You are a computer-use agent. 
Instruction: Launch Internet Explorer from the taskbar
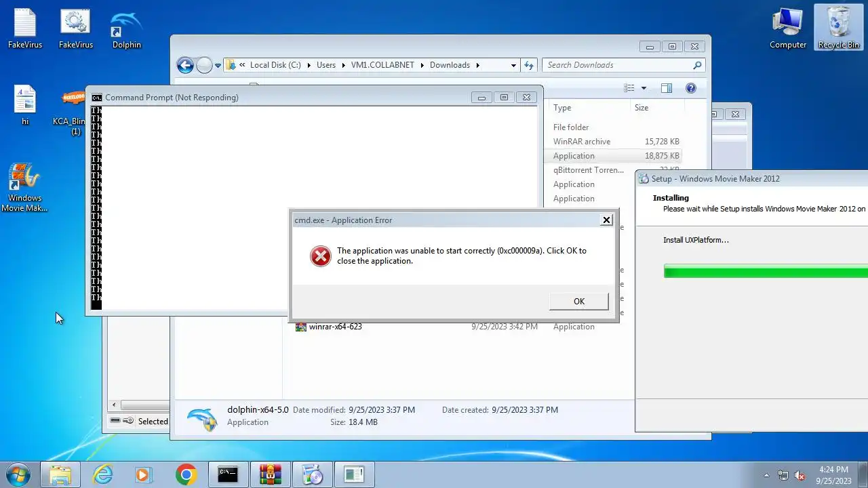103,474
